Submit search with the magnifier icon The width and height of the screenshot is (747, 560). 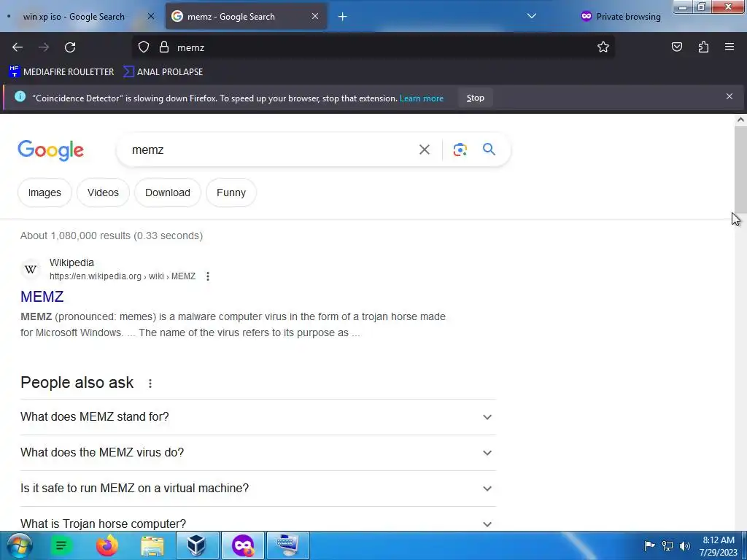[489, 149]
